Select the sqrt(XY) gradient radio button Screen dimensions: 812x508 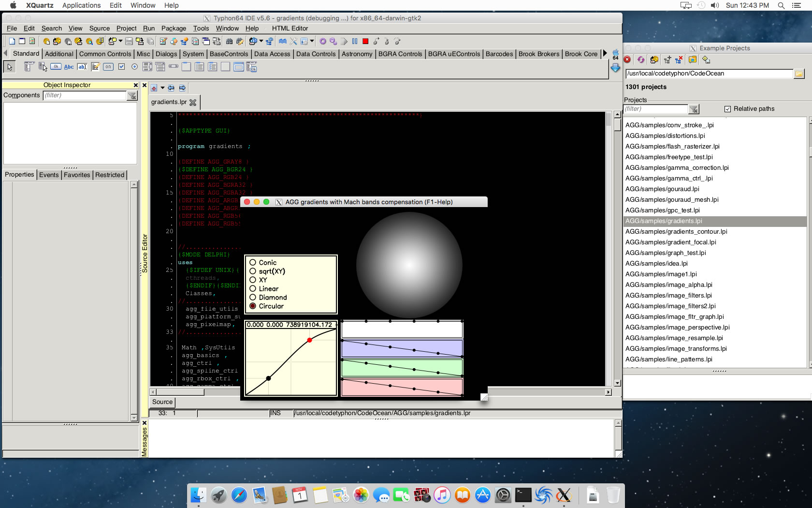(253, 271)
